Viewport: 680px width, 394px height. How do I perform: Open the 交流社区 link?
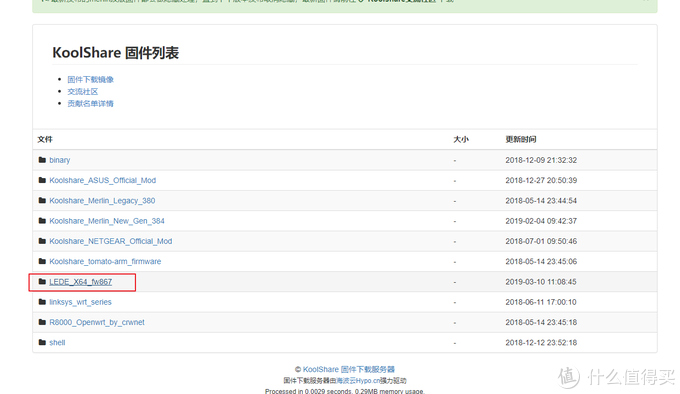pos(82,91)
